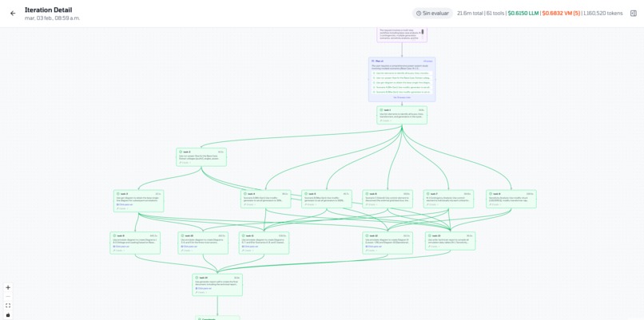Click the task-3 status check icon
The height and width of the screenshot is (320, 644).
(x=118, y=194)
